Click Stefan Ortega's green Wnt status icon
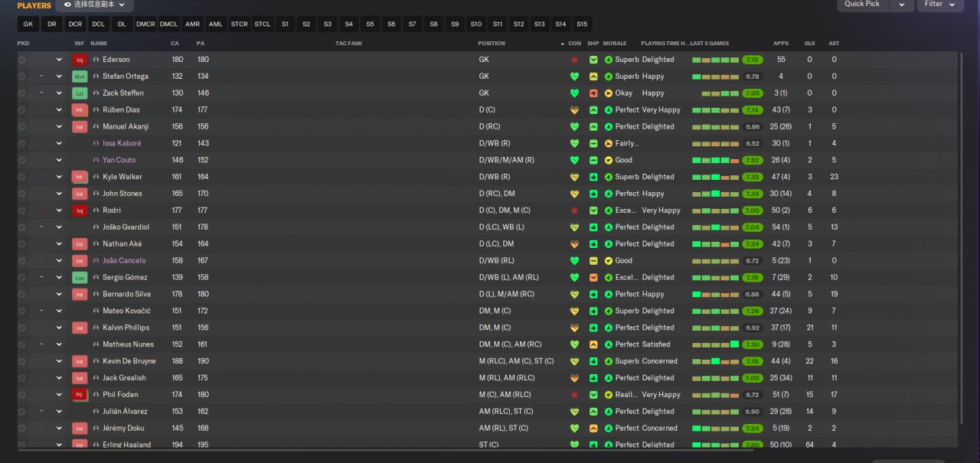The height and width of the screenshot is (463, 980). point(80,77)
